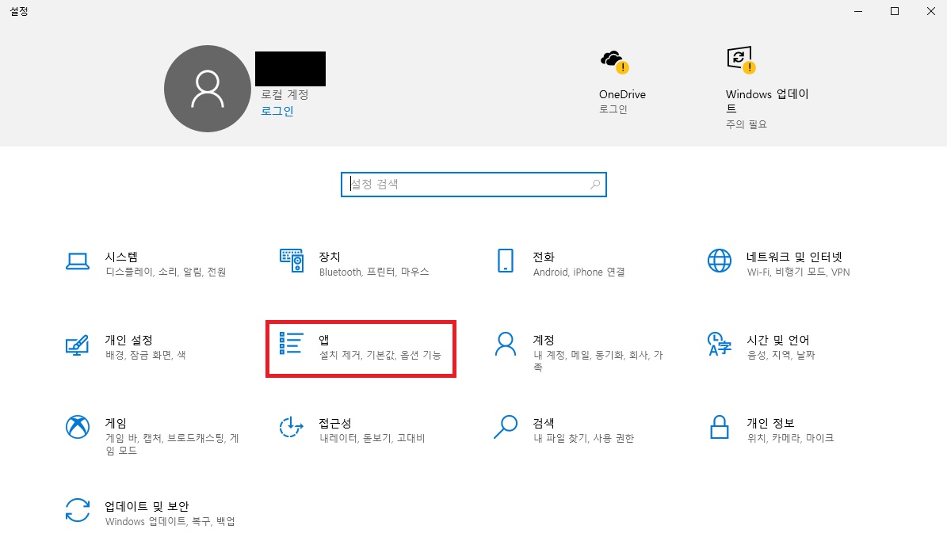Maximize the 설정 window
Image resolution: width=947 pixels, height=560 pixels.
895,11
